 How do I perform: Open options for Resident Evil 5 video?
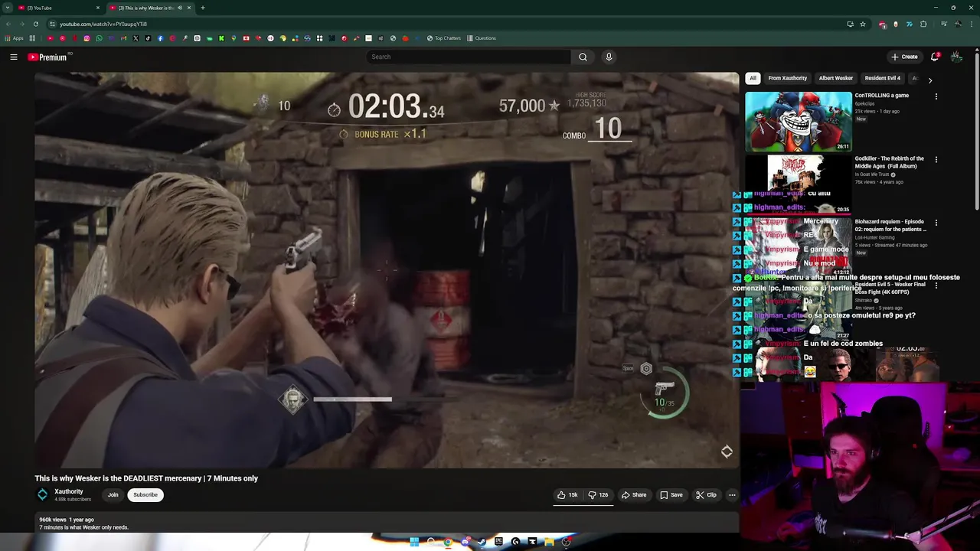click(936, 285)
